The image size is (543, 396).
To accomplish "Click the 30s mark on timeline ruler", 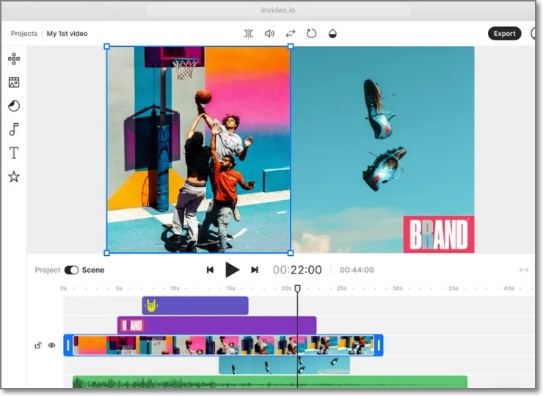I will coord(397,288).
